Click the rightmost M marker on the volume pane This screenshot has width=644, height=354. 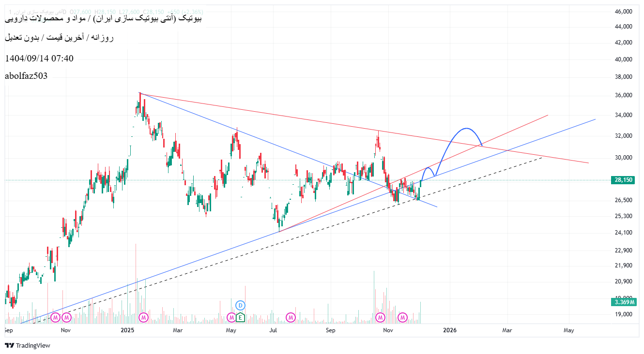pos(402,318)
